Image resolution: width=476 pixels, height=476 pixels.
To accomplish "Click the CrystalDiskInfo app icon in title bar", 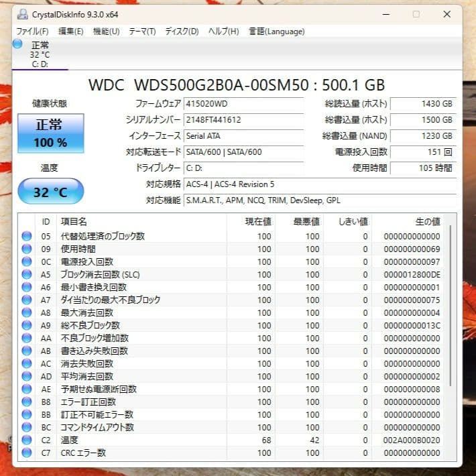I will [x=23, y=14].
